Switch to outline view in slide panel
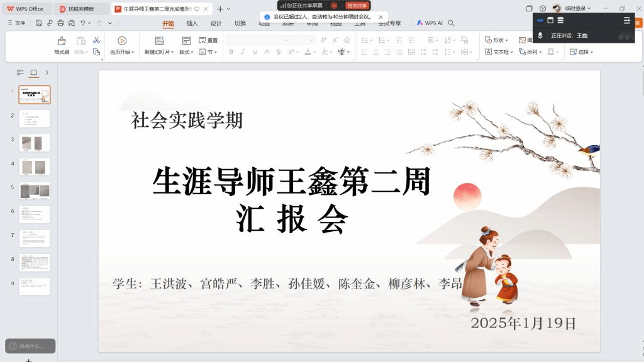The height and width of the screenshot is (362, 644). pyautogui.click(x=20, y=73)
